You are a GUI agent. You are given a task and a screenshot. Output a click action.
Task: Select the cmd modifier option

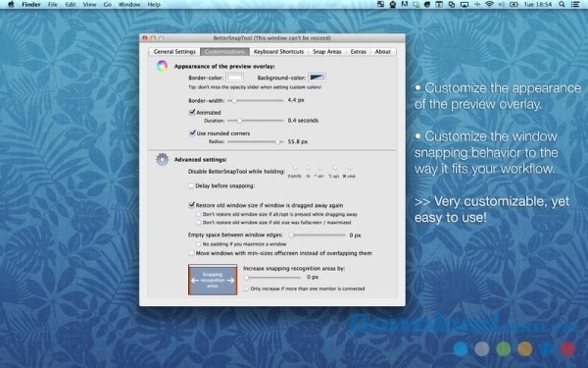click(x=350, y=168)
